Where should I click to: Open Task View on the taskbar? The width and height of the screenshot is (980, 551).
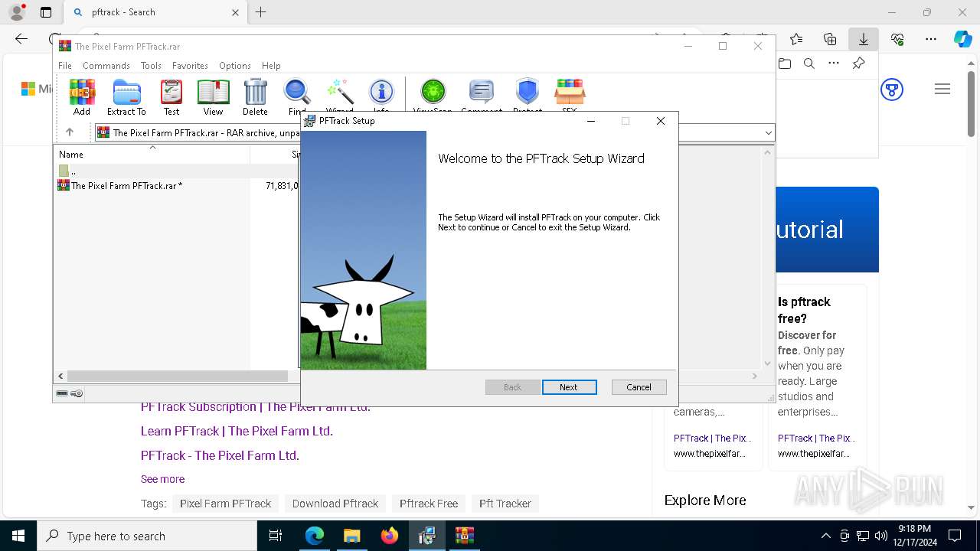(x=276, y=536)
